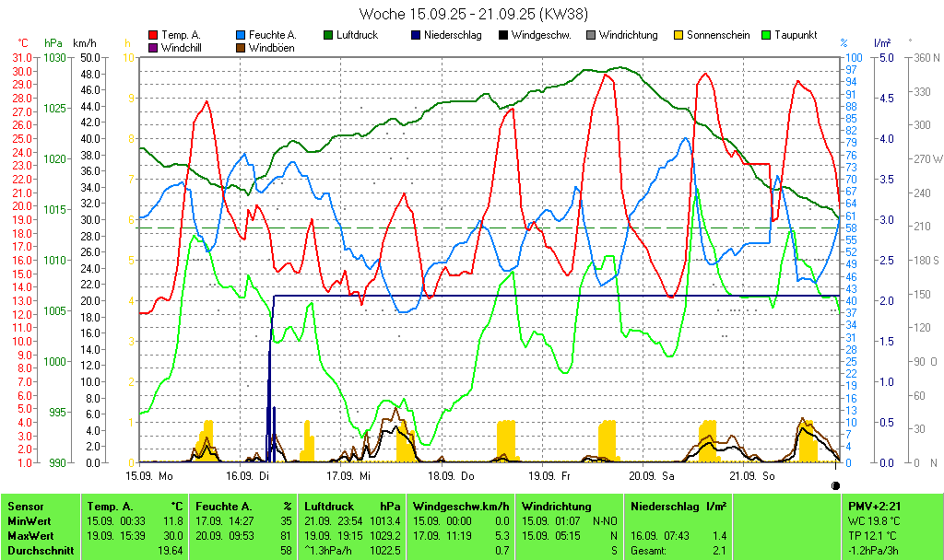The width and height of the screenshot is (944, 560).
Task: Click the Niederschlag l/m² table header
Action: click(x=678, y=507)
